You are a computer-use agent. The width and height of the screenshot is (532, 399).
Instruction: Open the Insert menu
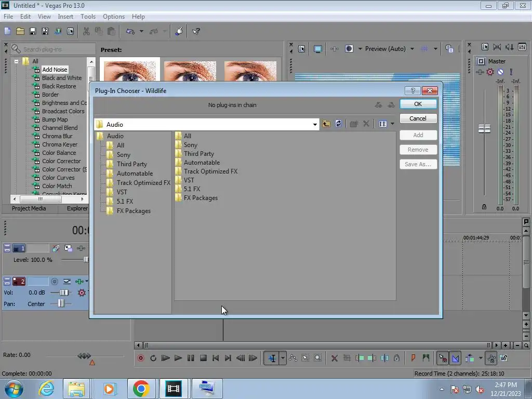coord(65,17)
